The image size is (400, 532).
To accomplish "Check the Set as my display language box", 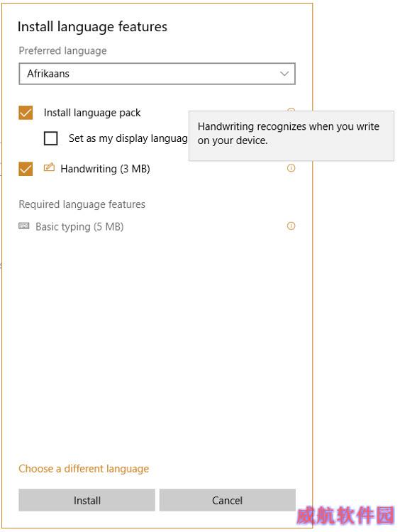I will pos(50,138).
